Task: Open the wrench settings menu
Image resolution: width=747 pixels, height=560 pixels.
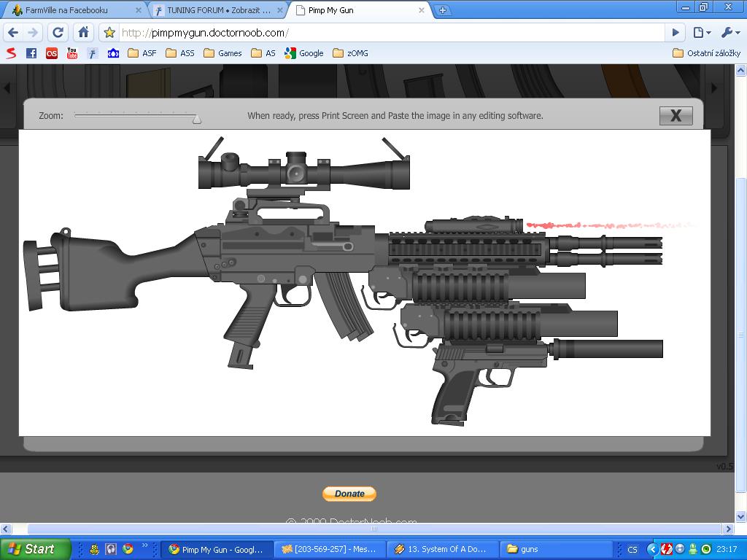Action: pyautogui.click(x=729, y=32)
